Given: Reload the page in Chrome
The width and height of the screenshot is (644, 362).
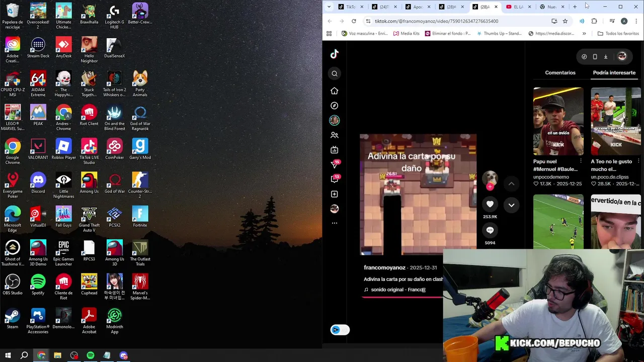Looking at the screenshot, I should (x=354, y=21).
